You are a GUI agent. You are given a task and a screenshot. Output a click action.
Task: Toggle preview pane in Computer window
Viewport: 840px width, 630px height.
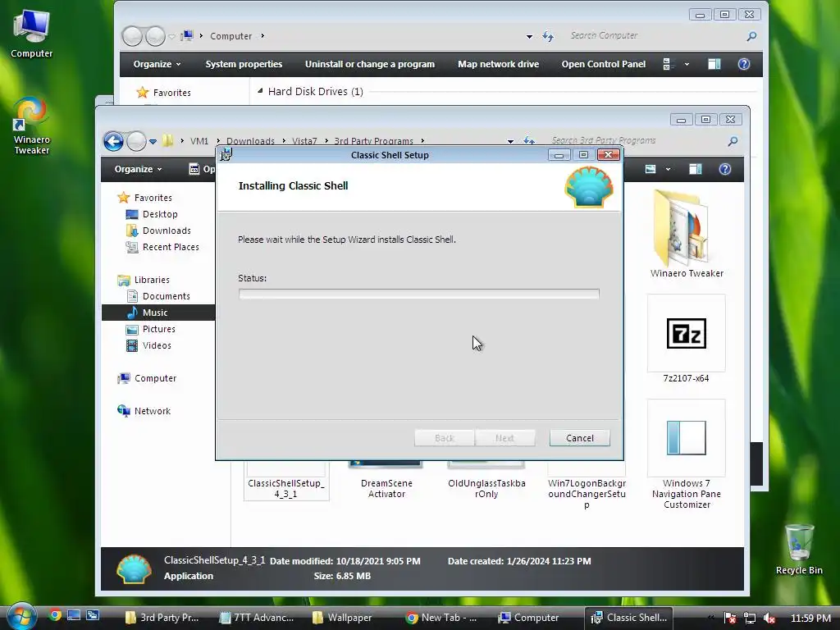(714, 64)
